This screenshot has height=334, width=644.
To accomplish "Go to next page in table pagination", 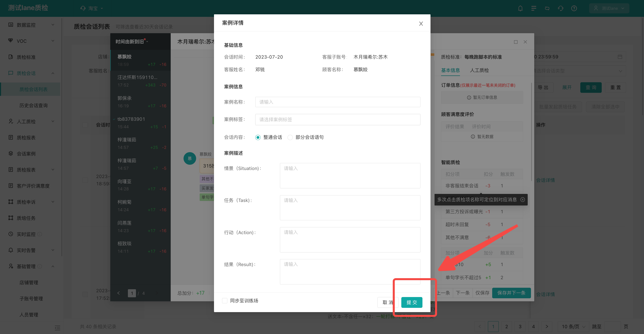I will tap(547, 326).
